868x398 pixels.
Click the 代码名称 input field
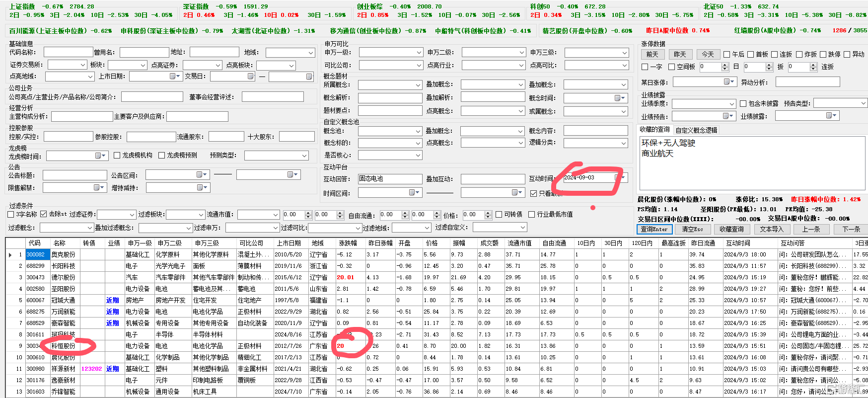68,52
